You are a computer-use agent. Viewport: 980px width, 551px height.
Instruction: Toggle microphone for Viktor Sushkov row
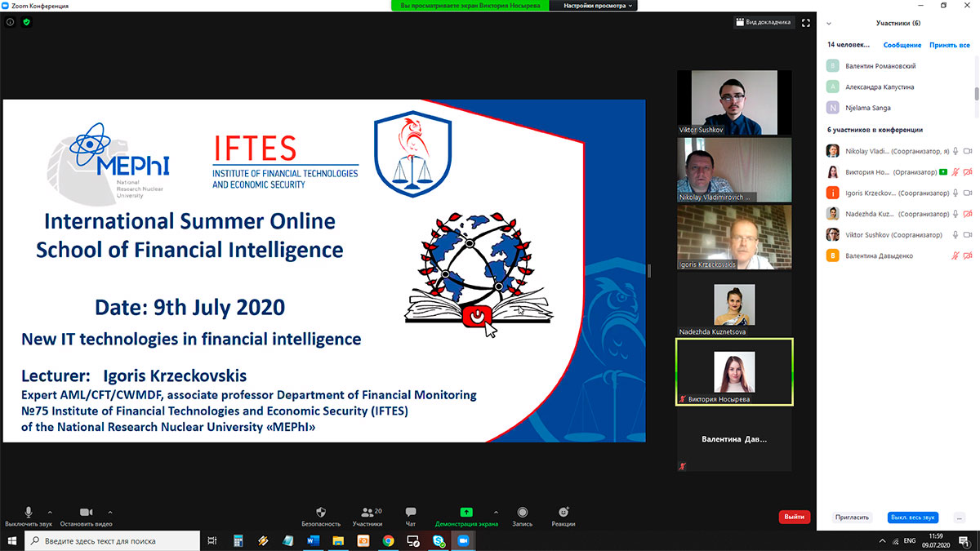955,235
